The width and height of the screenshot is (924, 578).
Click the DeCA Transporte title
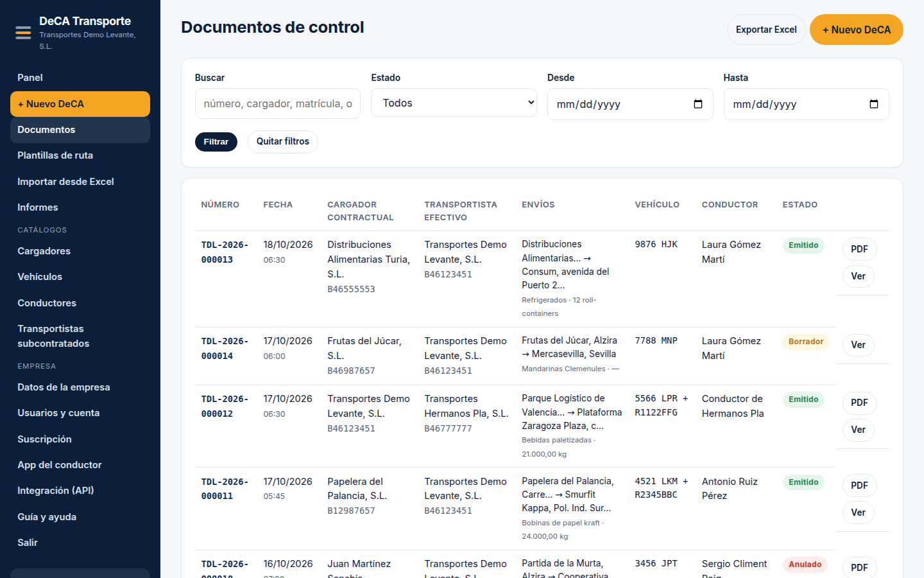(85, 21)
